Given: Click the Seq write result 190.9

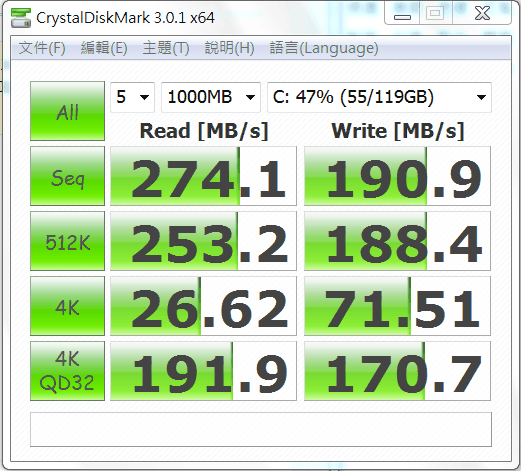Looking at the screenshot, I should (x=397, y=176).
